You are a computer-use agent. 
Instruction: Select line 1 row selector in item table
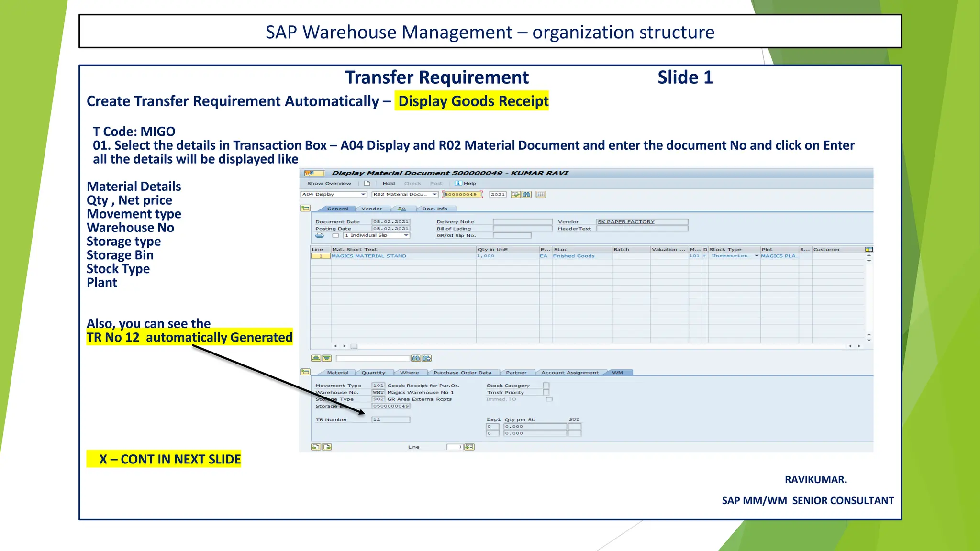point(321,256)
